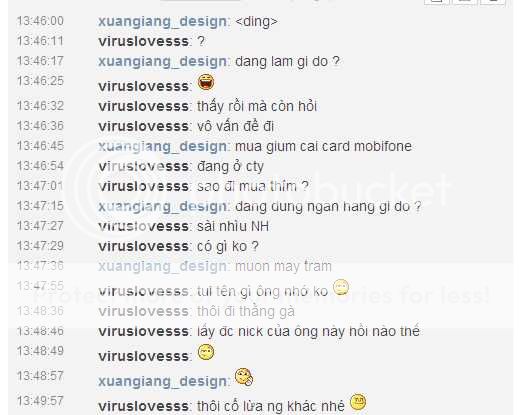This screenshot has height=415, width=522.
Task: Click the 'đang ở cty' message
Action: pos(230,166)
